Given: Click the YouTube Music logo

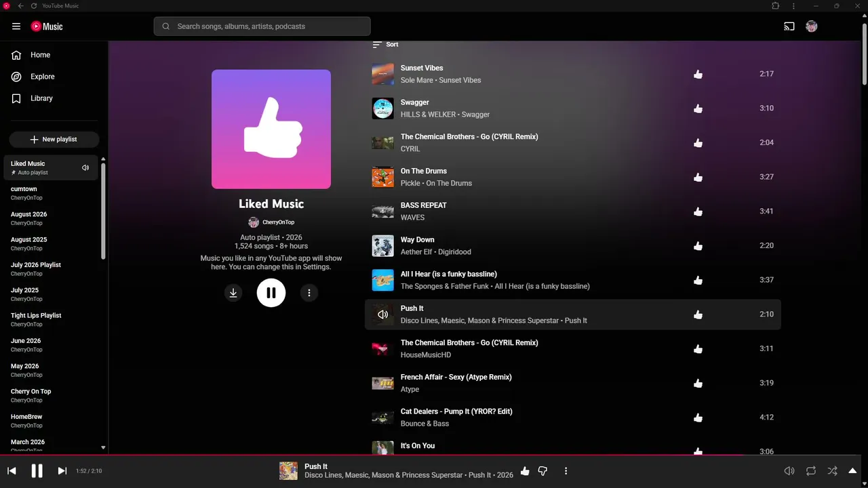Looking at the screenshot, I should coord(47,26).
